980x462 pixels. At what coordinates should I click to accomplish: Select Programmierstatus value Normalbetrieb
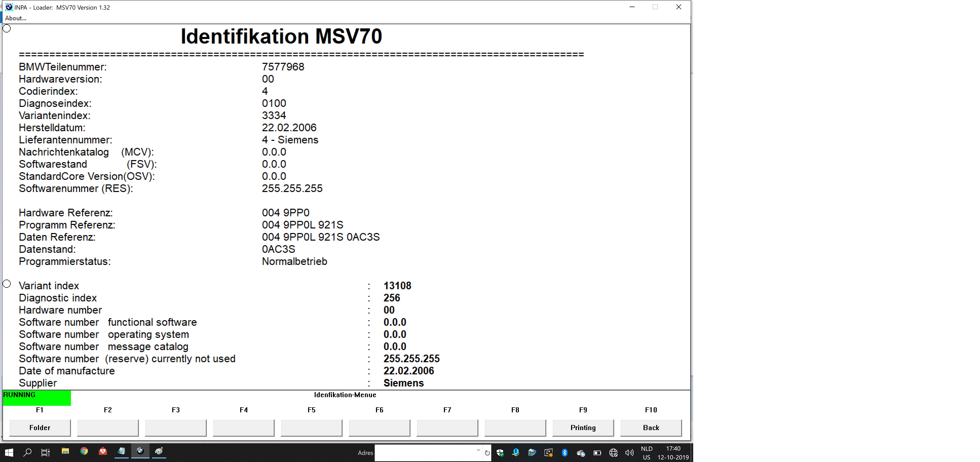point(294,262)
